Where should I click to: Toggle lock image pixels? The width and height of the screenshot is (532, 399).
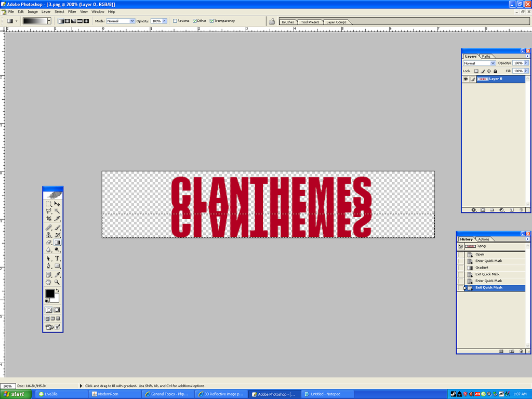coord(483,71)
